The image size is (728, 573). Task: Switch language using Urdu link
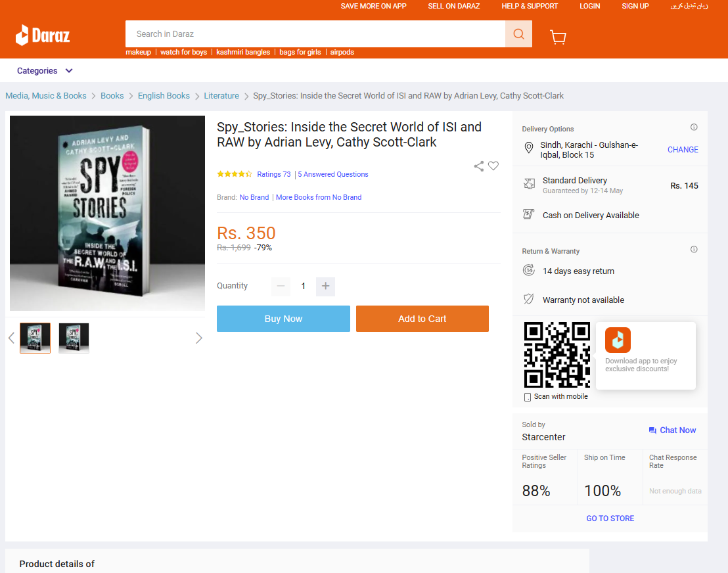point(689,6)
